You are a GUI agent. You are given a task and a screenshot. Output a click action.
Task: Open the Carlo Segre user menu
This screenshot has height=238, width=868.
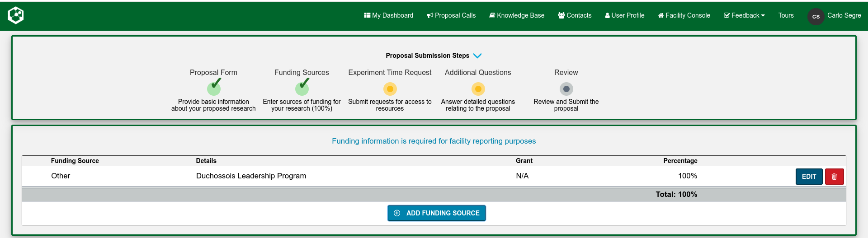coord(844,15)
